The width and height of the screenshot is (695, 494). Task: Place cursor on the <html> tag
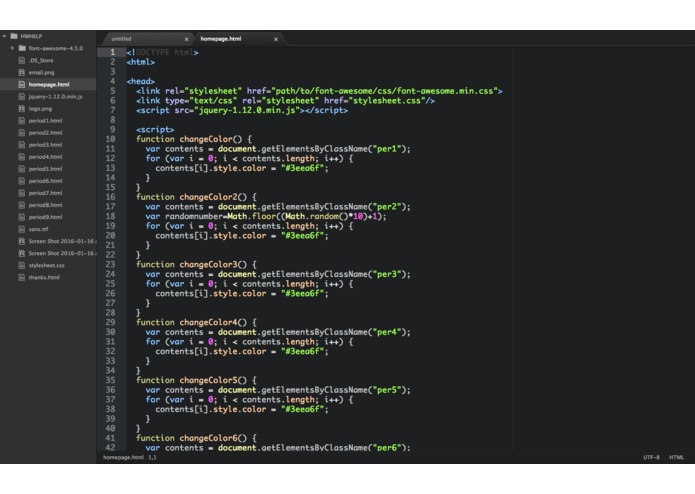point(141,62)
